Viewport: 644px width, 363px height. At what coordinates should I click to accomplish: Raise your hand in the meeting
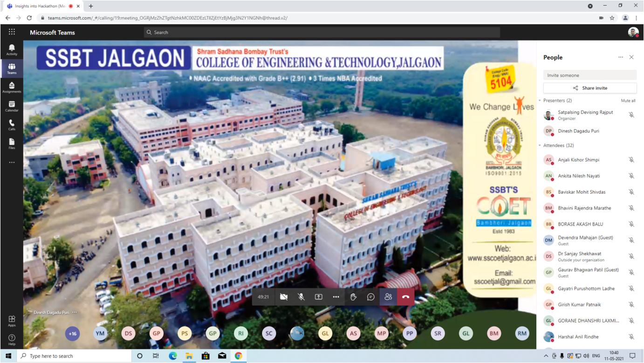pyautogui.click(x=354, y=297)
